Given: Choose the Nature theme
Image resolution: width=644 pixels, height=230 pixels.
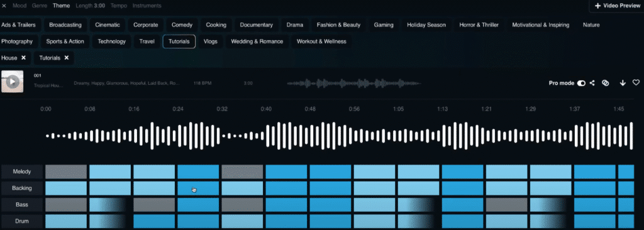Looking at the screenshot, I should [x=591, y=25].
